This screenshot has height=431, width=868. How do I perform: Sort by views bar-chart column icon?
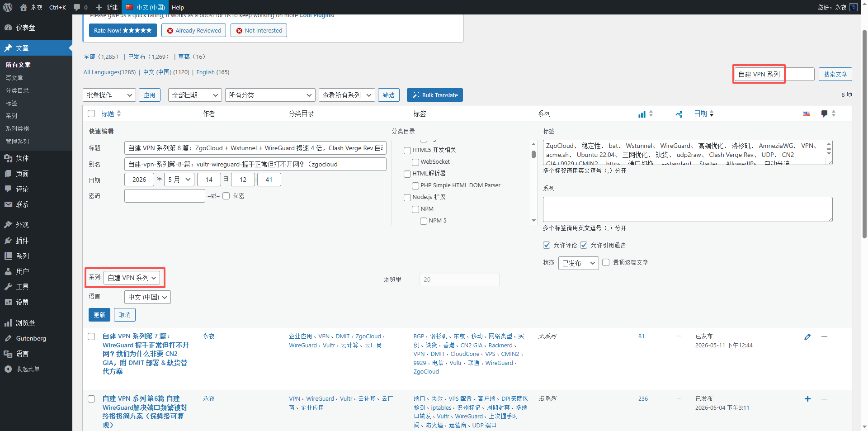(x=642, y=114)
